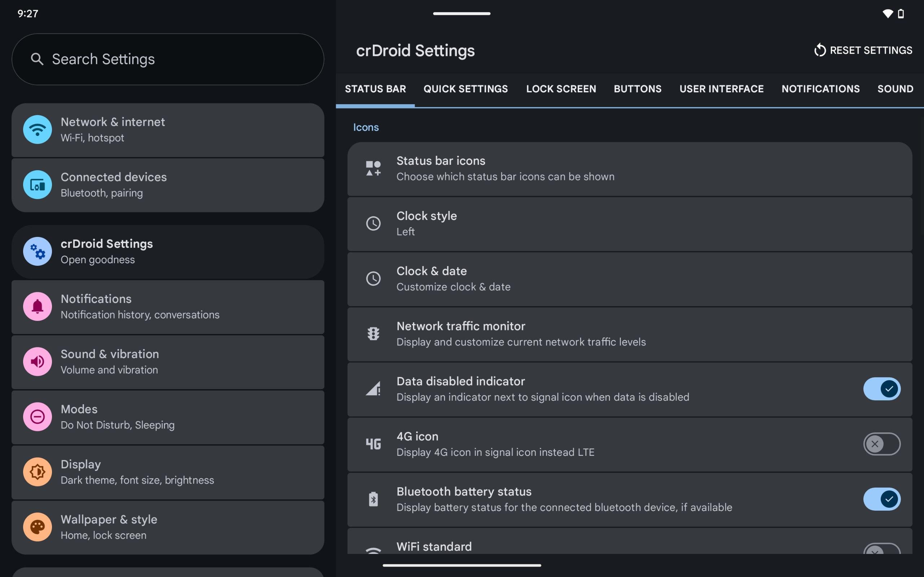924x577 pixels.
Task: Click the Status bar icons shapes icon
Action: (x=373, y=168)
